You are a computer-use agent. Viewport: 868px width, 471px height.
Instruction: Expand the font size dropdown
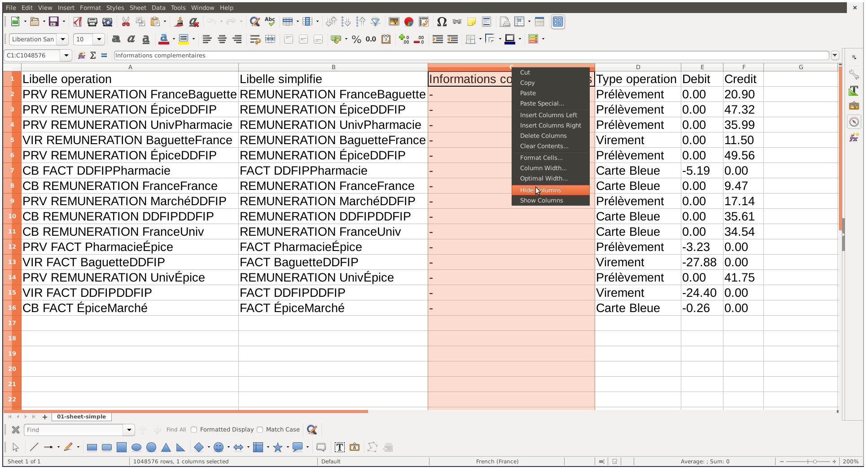click(99, 40)
